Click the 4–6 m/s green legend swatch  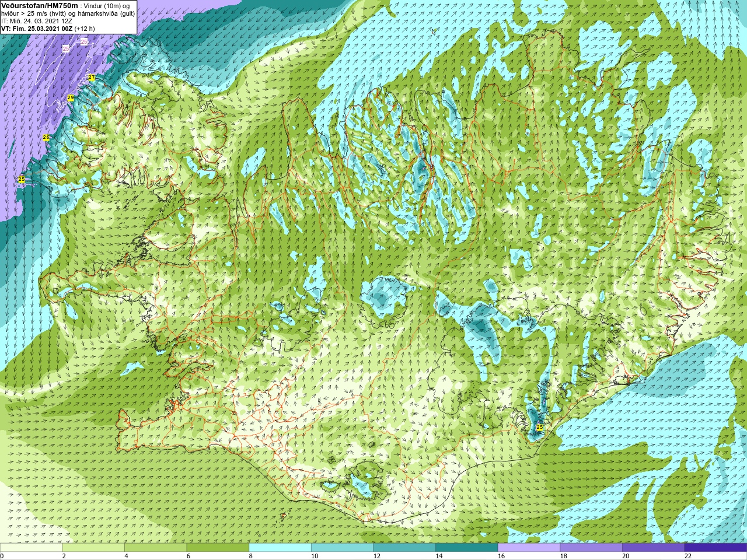tap(155, 548)
